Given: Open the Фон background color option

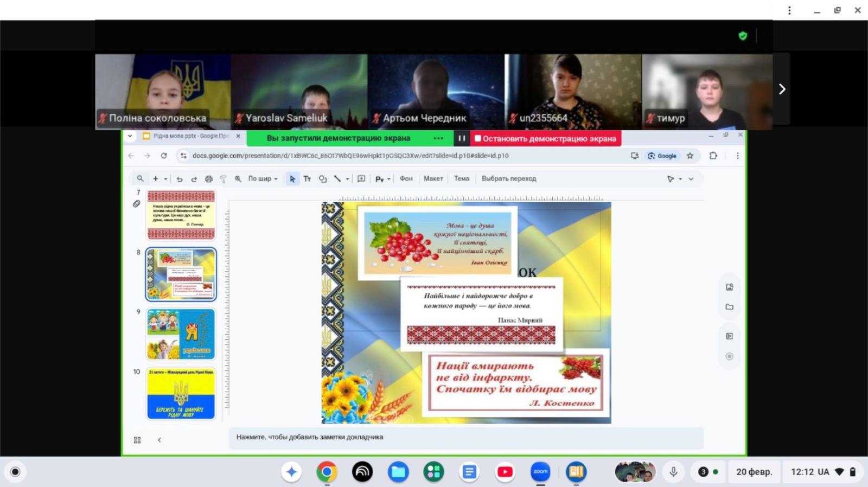Looking at the screenshot, I should tap(406, 178).
